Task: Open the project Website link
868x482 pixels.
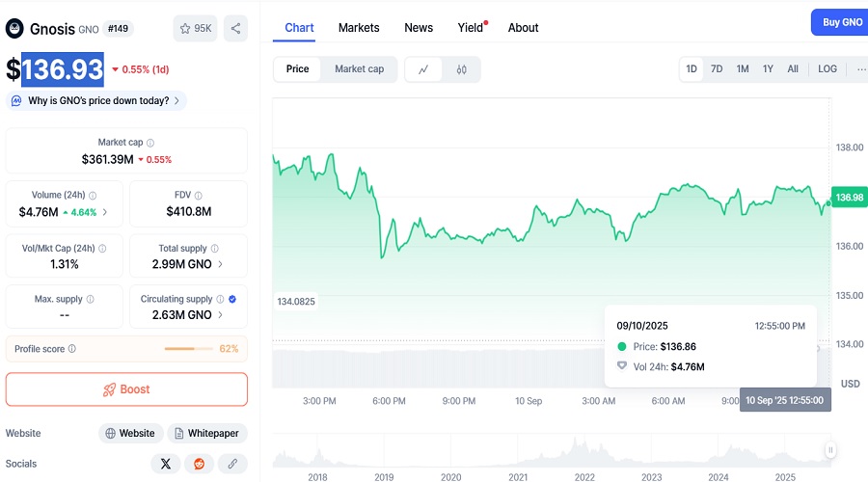Action: [130, 433]
